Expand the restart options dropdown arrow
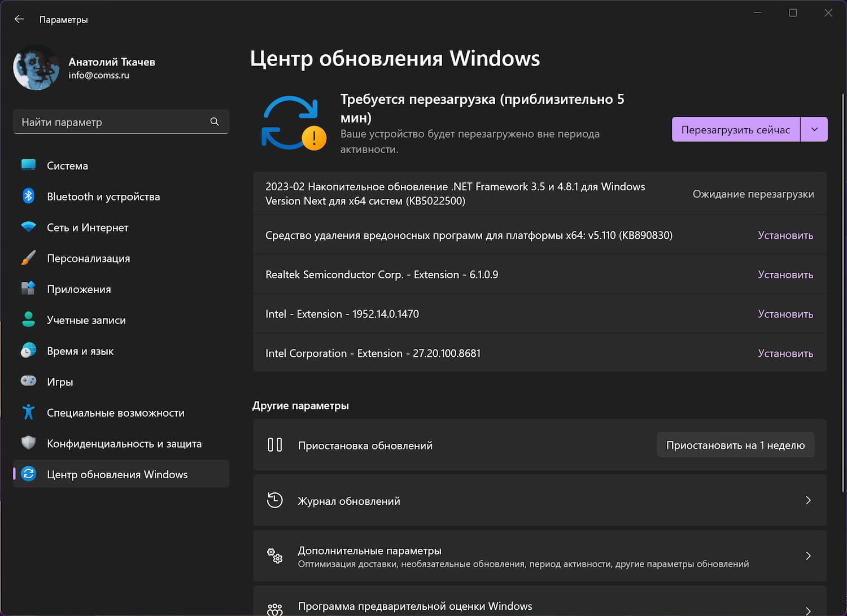 click(x=814, y=129)
